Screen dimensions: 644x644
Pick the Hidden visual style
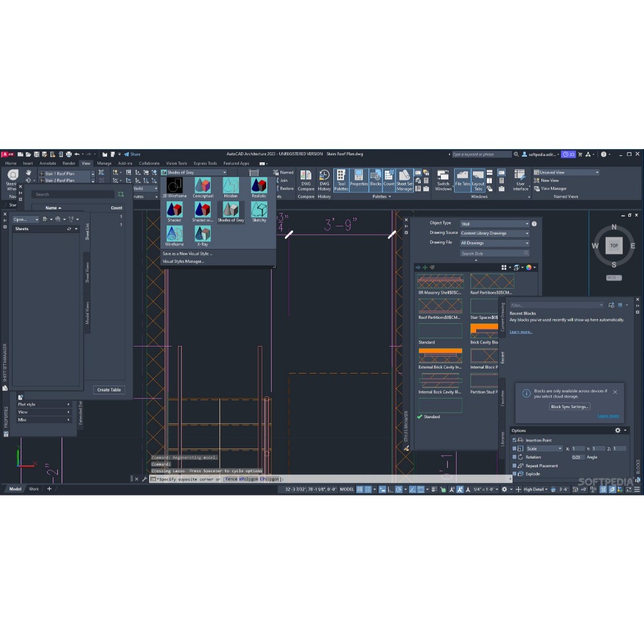[230, 187]
